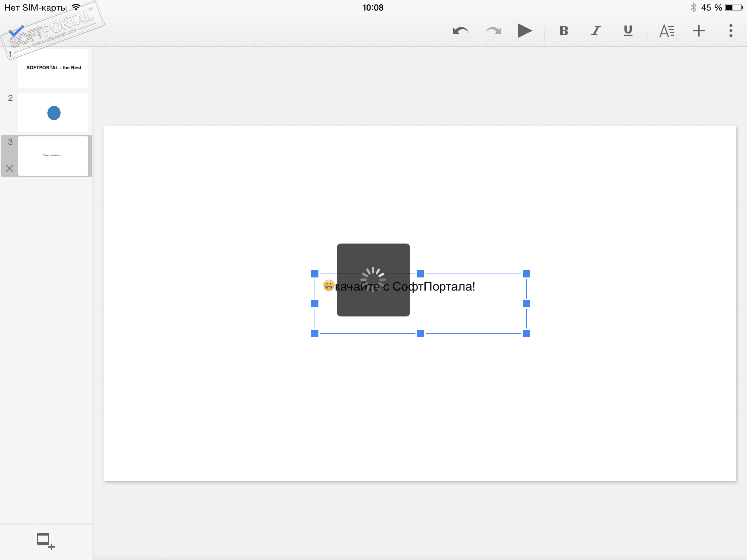Toggle bold formatting

[564, 31]
